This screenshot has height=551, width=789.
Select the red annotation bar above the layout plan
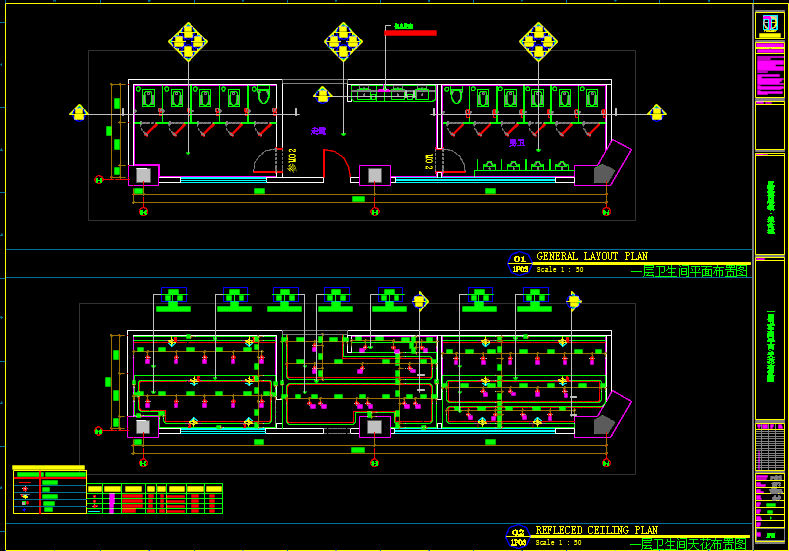(x=411, y=33)
